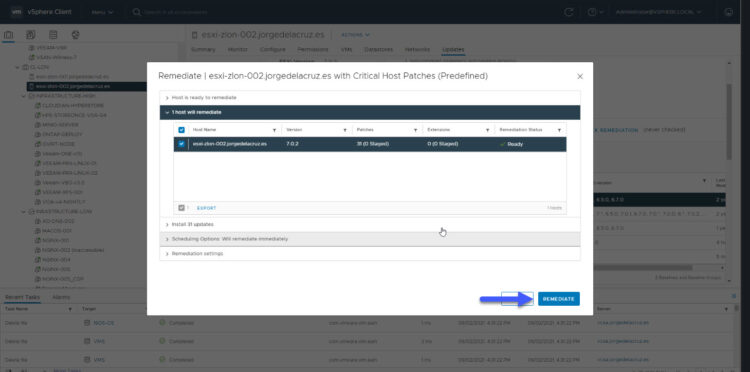Click the OVIRT-NODE VM icon
The image size is (750, 372).
click(38, 144)
